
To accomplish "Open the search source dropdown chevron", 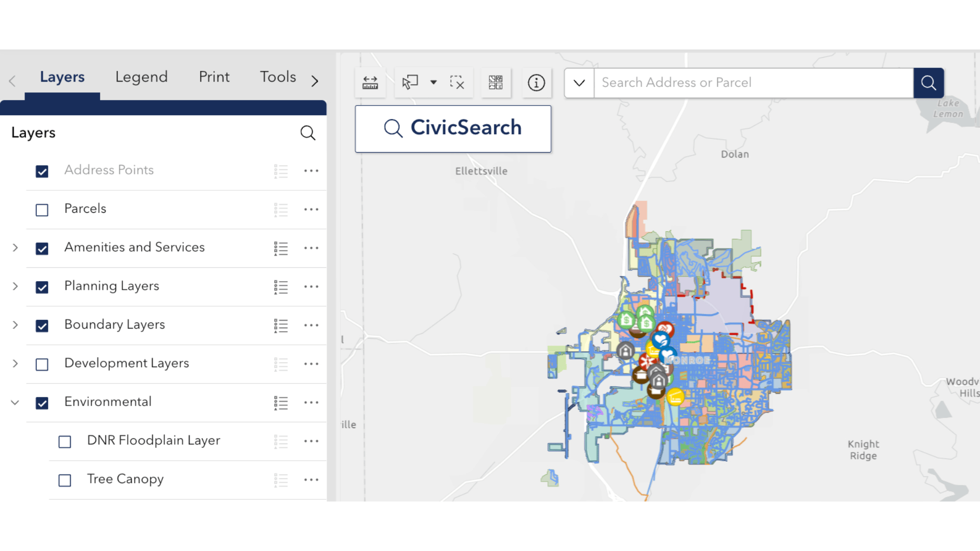I will (579, 83).
